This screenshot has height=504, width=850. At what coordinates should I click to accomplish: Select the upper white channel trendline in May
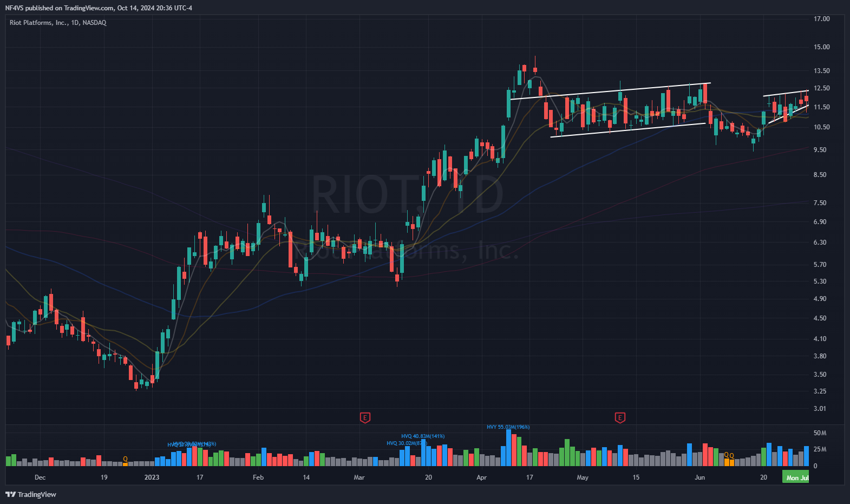[611, 91]
